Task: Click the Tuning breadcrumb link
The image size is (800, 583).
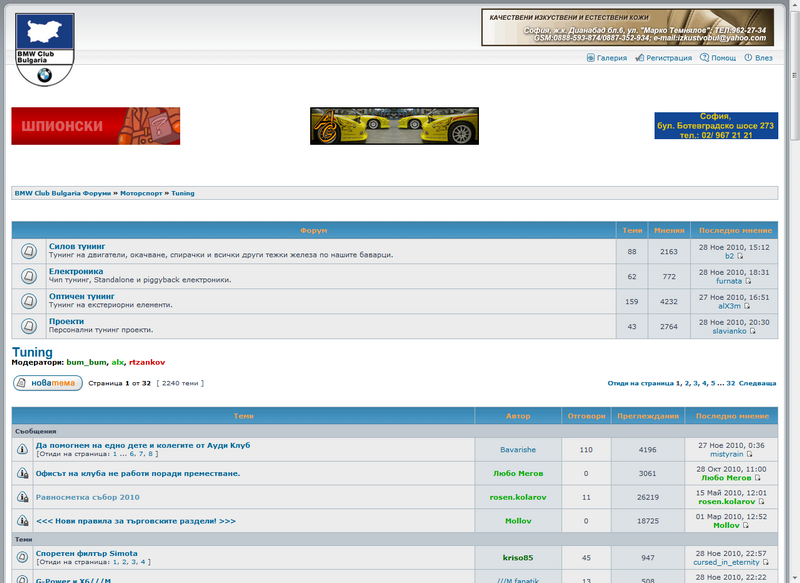Action: pos(183,193)
